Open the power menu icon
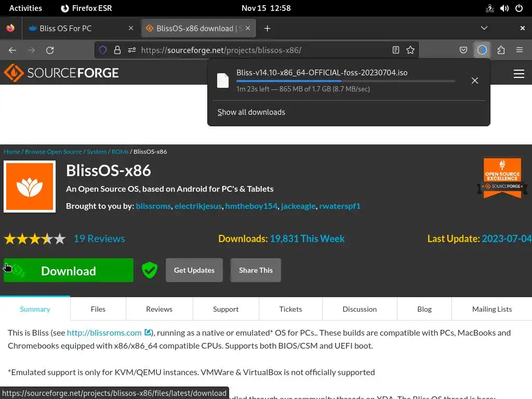The height and width of the screenshot is (399, 532). coord(519,8)
